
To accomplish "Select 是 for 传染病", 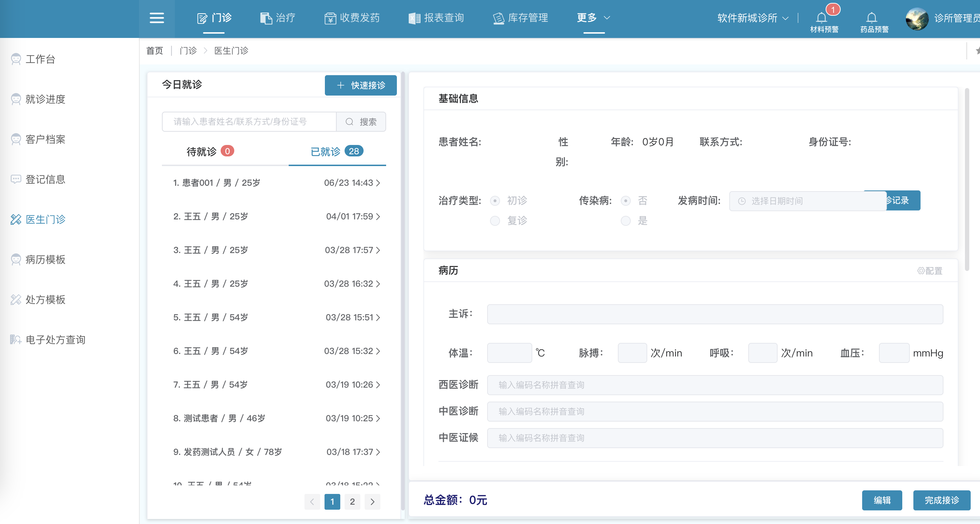I will pos(625,221).
